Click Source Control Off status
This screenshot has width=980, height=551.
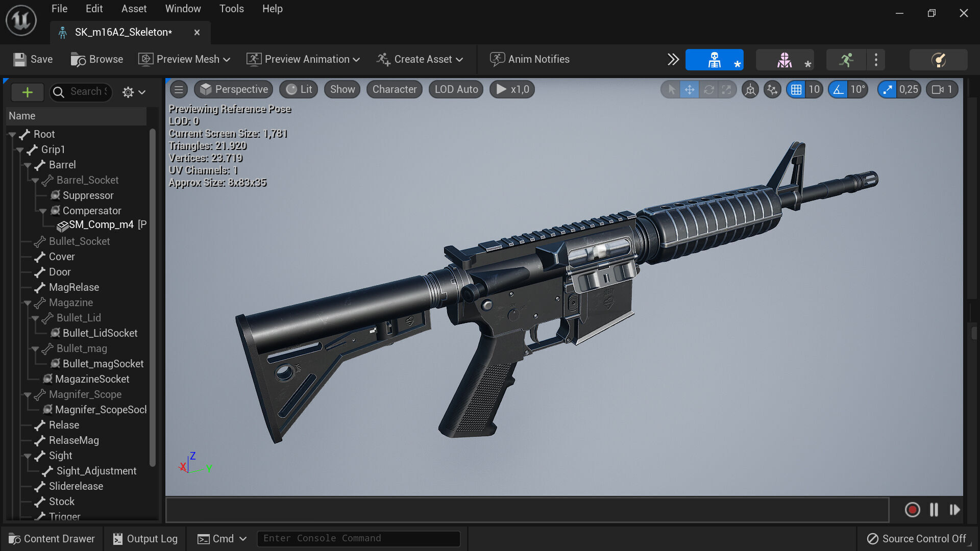point(916,539)
